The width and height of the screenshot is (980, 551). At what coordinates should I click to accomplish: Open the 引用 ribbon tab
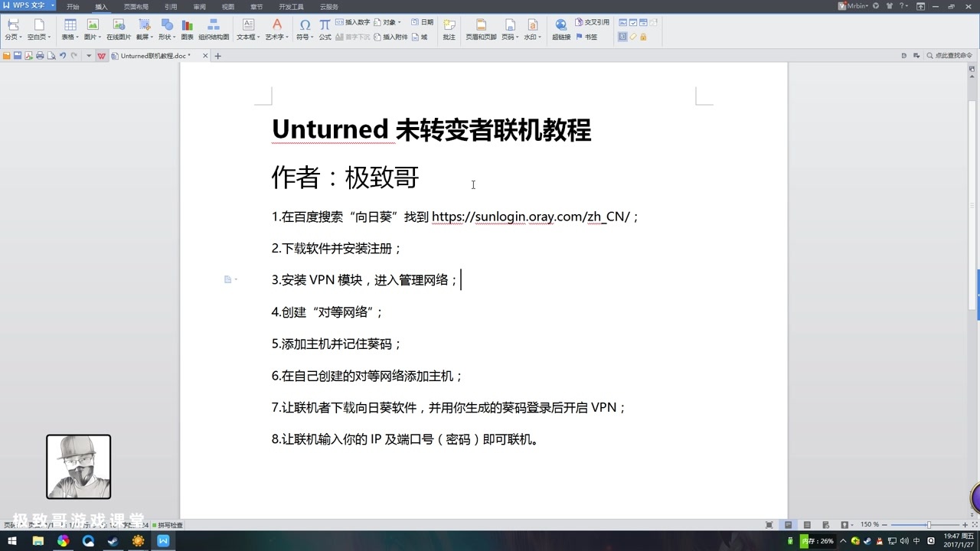171,7
